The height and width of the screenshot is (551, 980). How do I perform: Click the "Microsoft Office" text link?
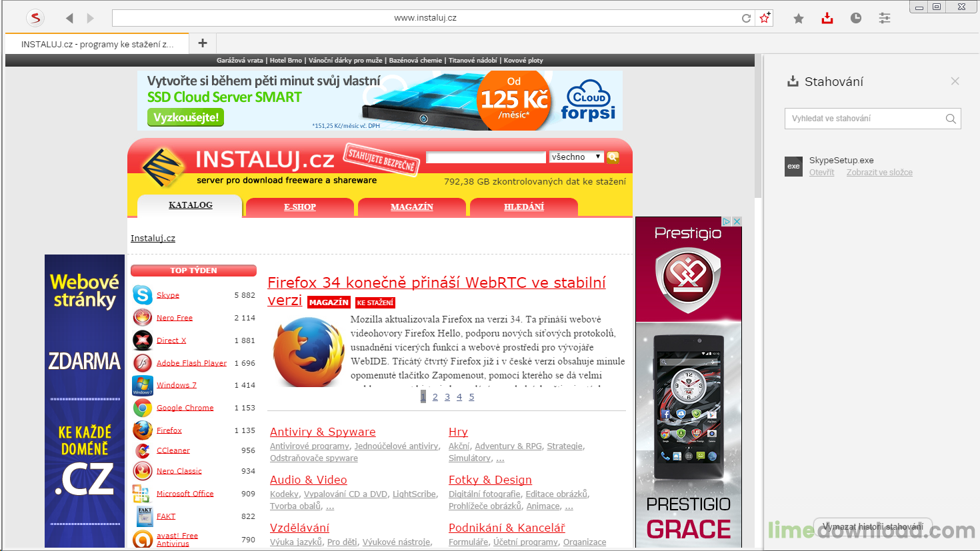point(185,494)
